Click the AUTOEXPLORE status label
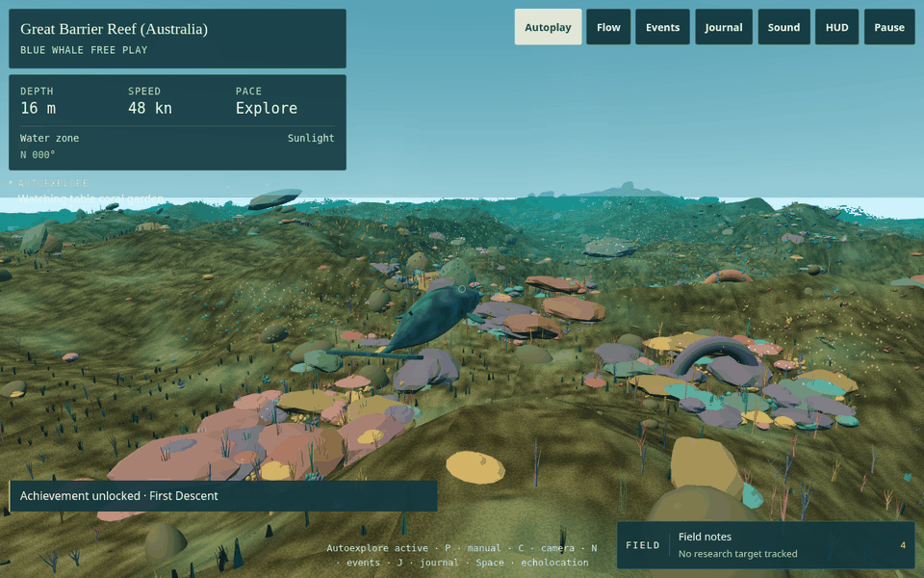Image resolution: width=924 pixels, height=578 pixels. click(53, 183)
